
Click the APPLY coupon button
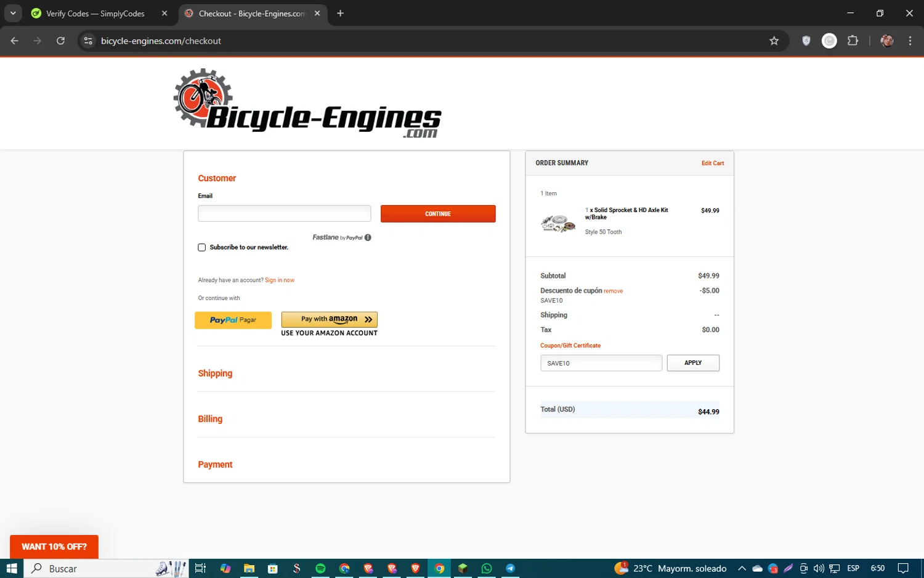point(693,363)
